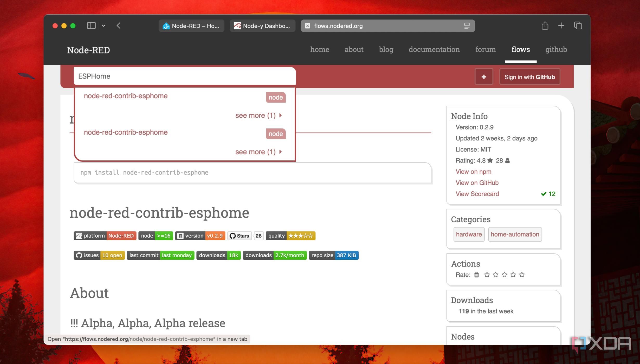
Task: Click the Share icon in Safari toolbar
Action: click(545, 25)
